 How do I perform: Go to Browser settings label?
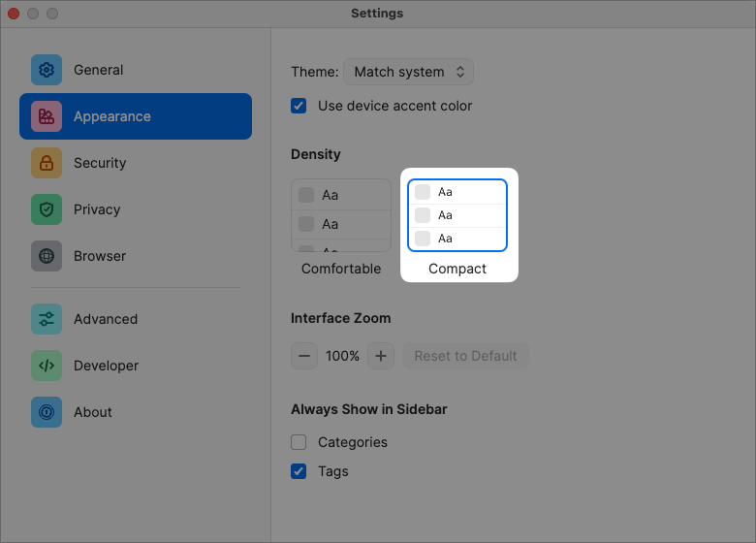(x=100, y=256)
